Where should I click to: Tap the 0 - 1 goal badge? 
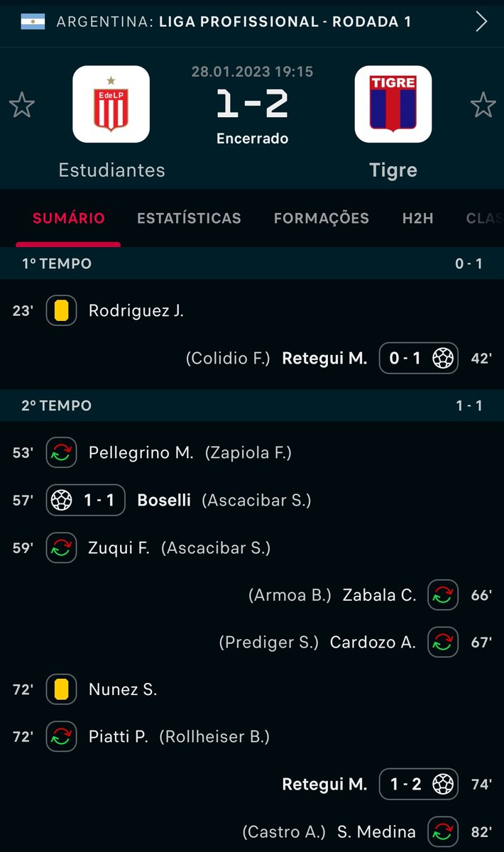[x=419, y=359]
